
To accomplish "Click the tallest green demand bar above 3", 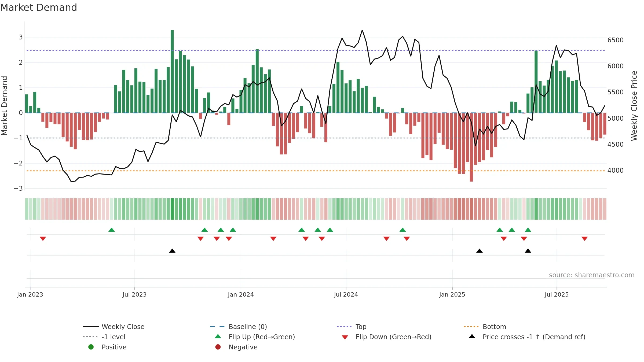I will coord(172,71).
